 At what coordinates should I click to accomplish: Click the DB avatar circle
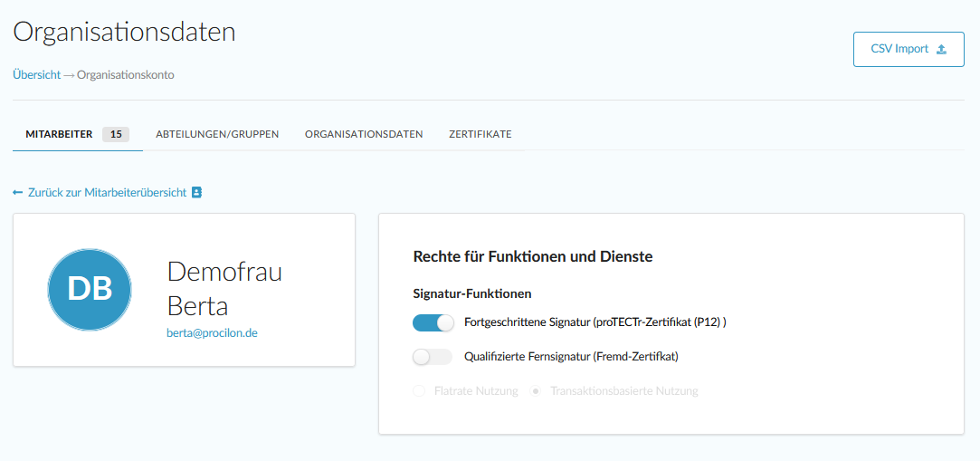(x=90, y=289)
